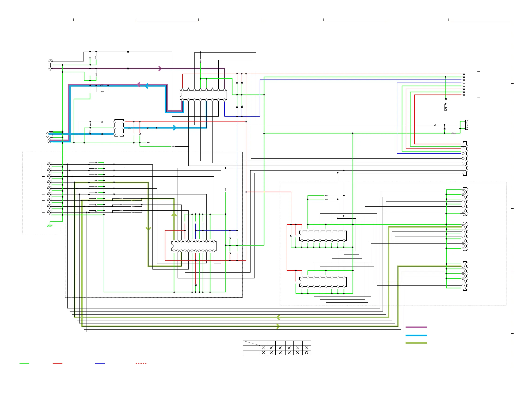Select the small eight-pin IC symbol
Image resolution: width=532 pixels, height=395 pixels.
[x=119, y=128]
